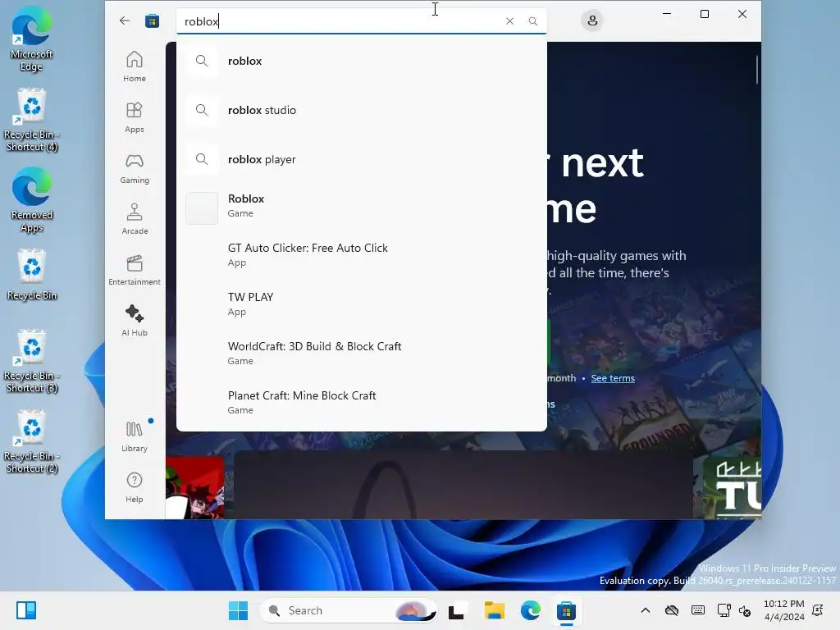Image resolution: width=840 pixels, height=630 pixels.
Task: Open the user profile account icon
Action: pos(592,21)
